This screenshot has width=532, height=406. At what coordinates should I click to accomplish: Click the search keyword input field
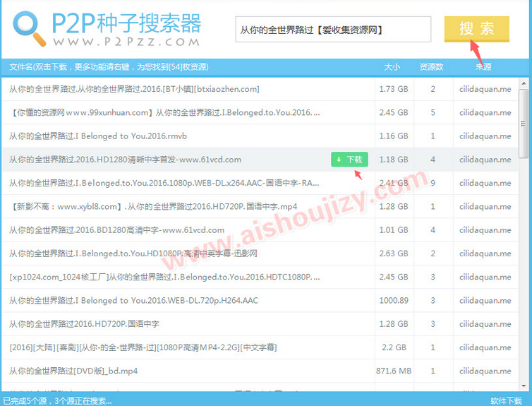333,30
